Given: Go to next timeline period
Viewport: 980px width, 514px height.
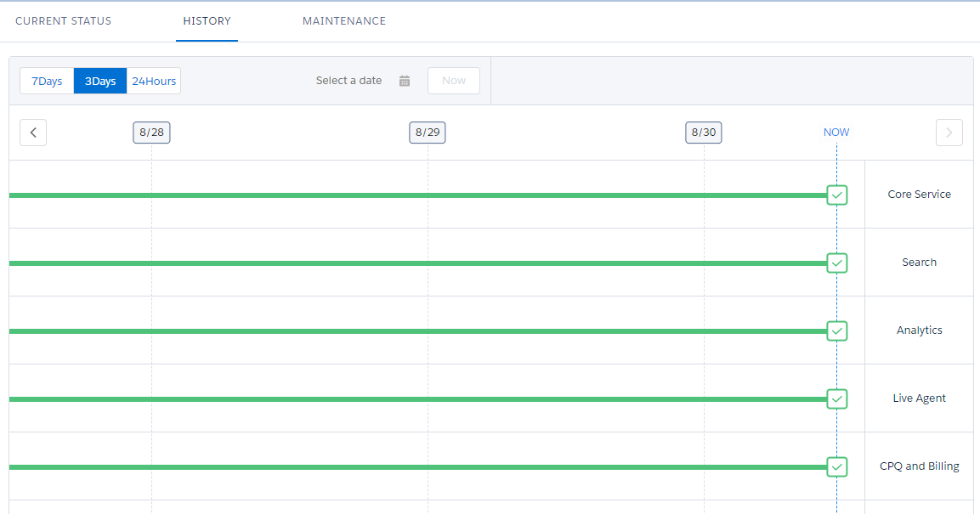Looking at the screenshot, I should point(949,133).
